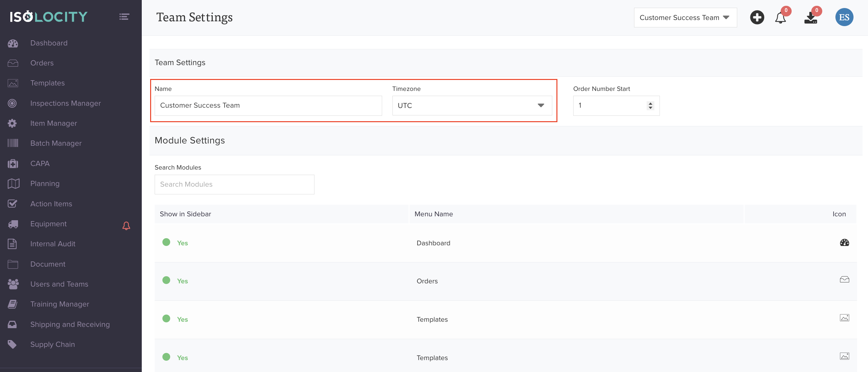Expand the Customer Success Team selector
Image resolution: width=868 pixels, height=372 pixels.
(685, 17)
